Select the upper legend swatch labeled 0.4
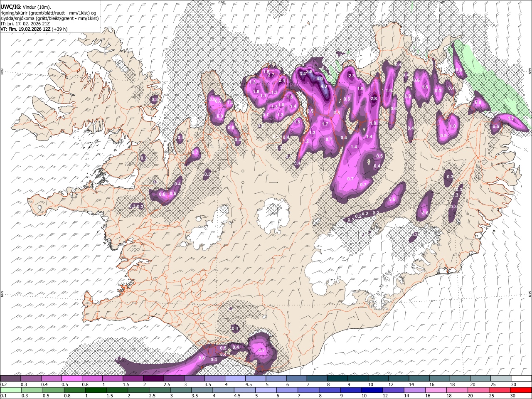 tap(51, 379)
